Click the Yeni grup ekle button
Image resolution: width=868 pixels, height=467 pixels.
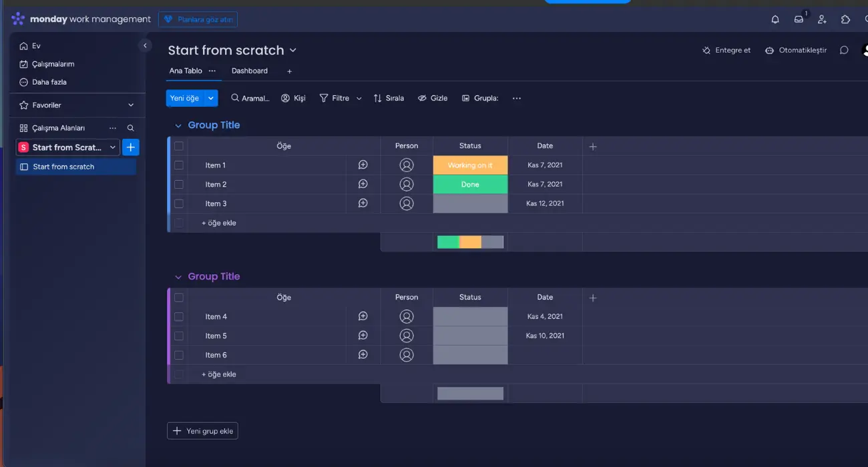click(x=202, y=431)
